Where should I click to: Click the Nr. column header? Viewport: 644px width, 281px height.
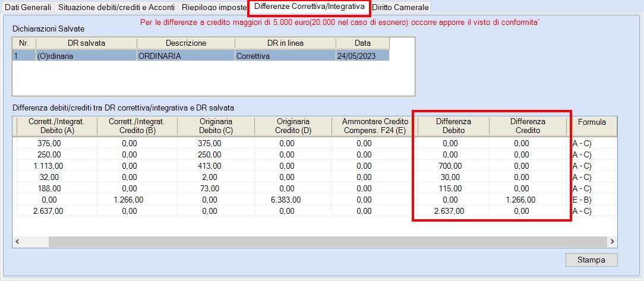pos(24,43)
